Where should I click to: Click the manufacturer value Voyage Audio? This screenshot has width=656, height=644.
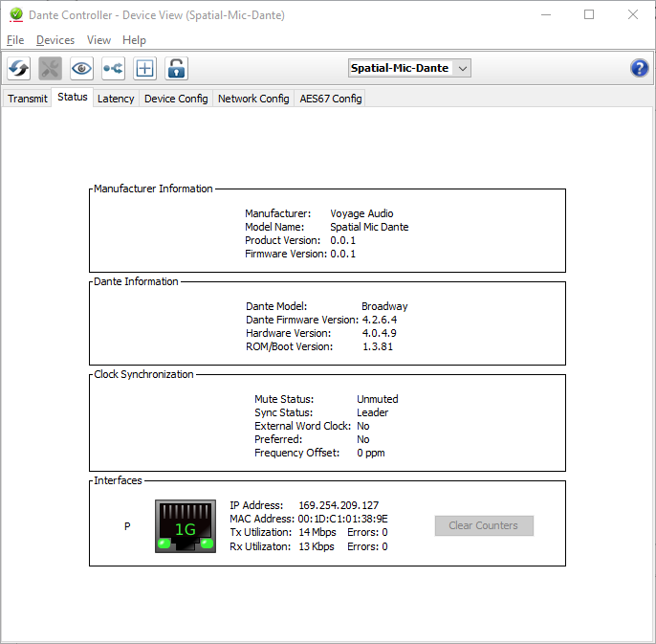(361, 213)
